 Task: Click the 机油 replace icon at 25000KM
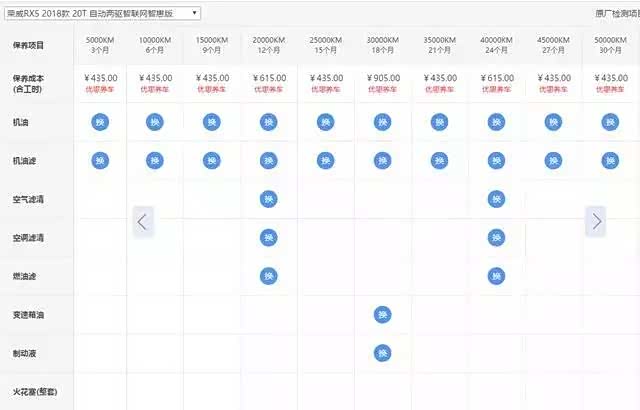pyautogui.click(x=326, y=122)
